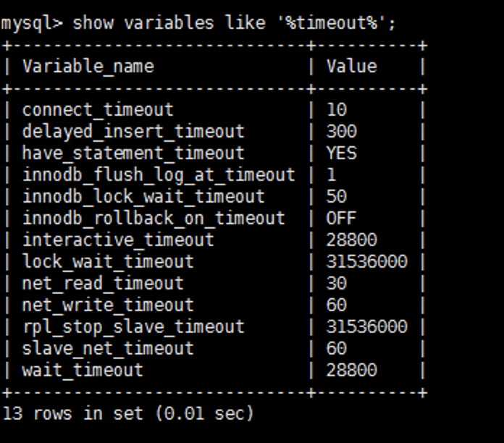Screen dimensions: 504x443
Task: Place cursor on lock_wait_timeout name
Action: point(108,262)
